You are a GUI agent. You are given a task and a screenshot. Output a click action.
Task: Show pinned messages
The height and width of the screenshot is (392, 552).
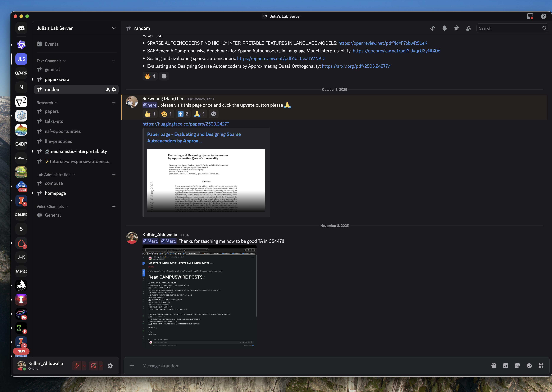pos(456,28)
